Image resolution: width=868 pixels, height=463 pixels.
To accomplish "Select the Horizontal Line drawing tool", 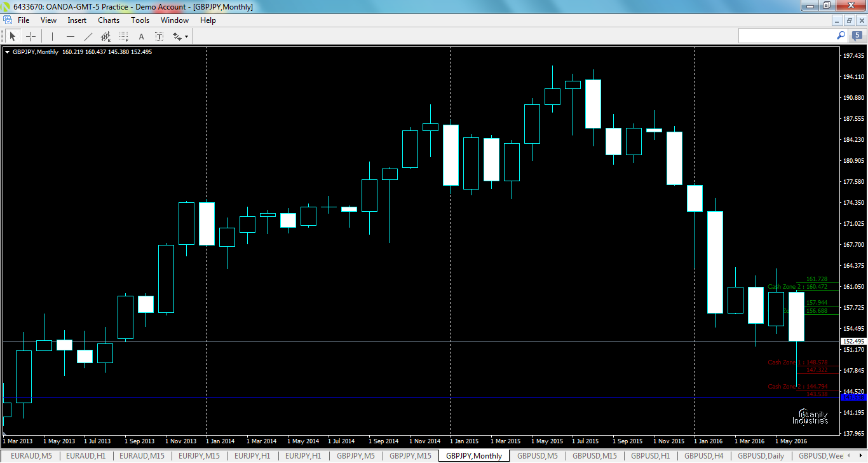I will (70, 36).
